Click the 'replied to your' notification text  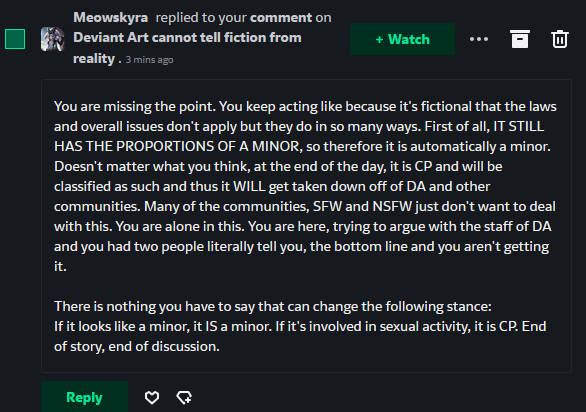click(x=201, y=18)
